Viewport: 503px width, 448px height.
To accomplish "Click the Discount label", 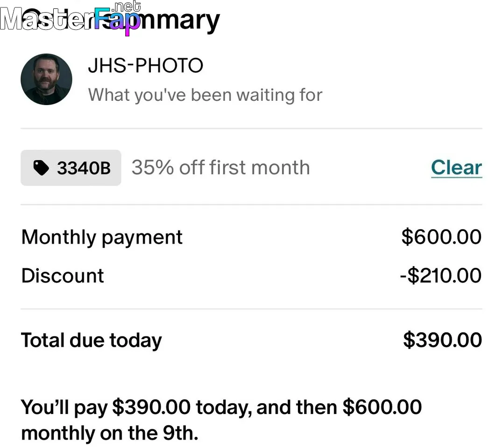I will click(63, 275).
